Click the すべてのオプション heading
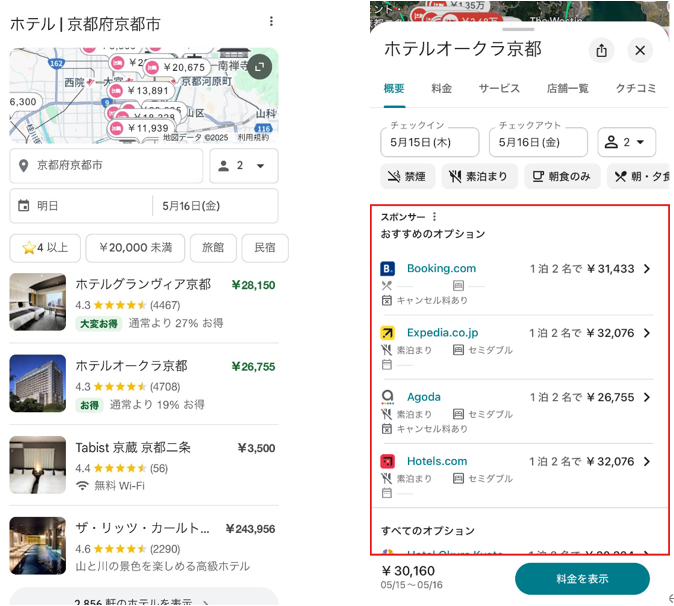The width and height of the screenshot is (674, 606). pos(428,531)
